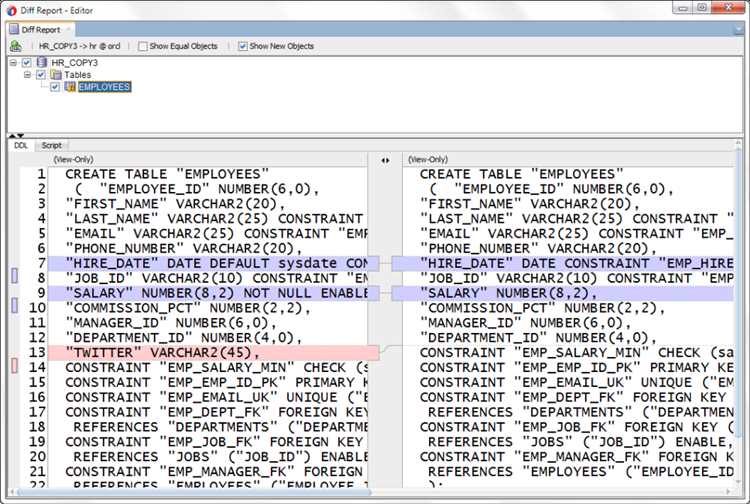Click the red-highlighted "TWITTER" VARCHAR2(45) line
This screenshot has height=504, width=750.
(214, 353)
